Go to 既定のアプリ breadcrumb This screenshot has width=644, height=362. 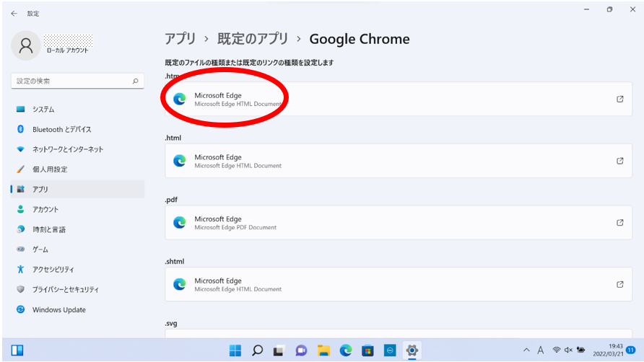253,39
